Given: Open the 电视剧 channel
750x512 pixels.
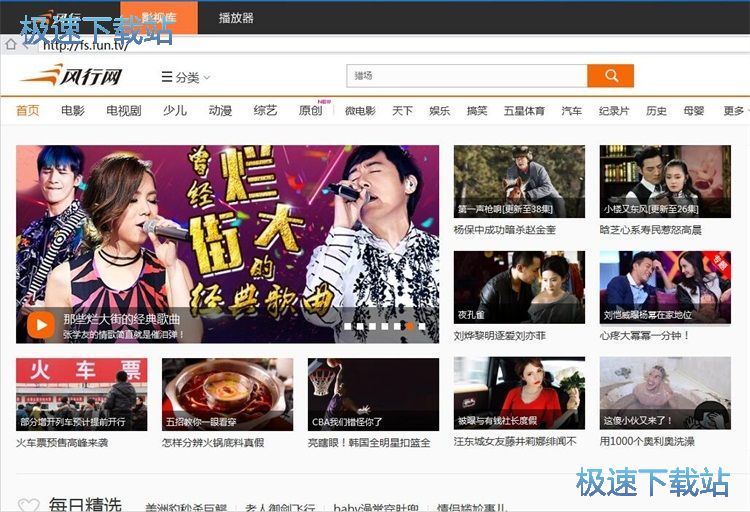Looking at the screenshot, I should pos(124,111).
